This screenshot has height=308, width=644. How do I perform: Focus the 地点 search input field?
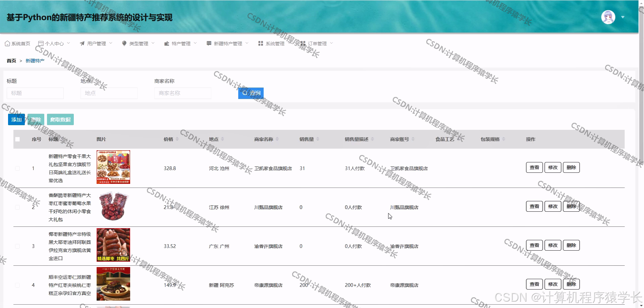point(109,93)
